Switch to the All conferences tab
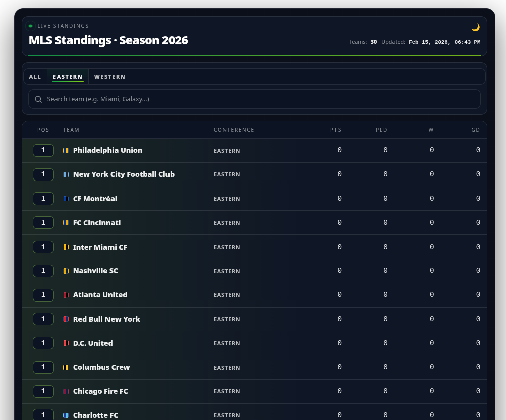Screen dimensions: 506x420 [35, 77]
